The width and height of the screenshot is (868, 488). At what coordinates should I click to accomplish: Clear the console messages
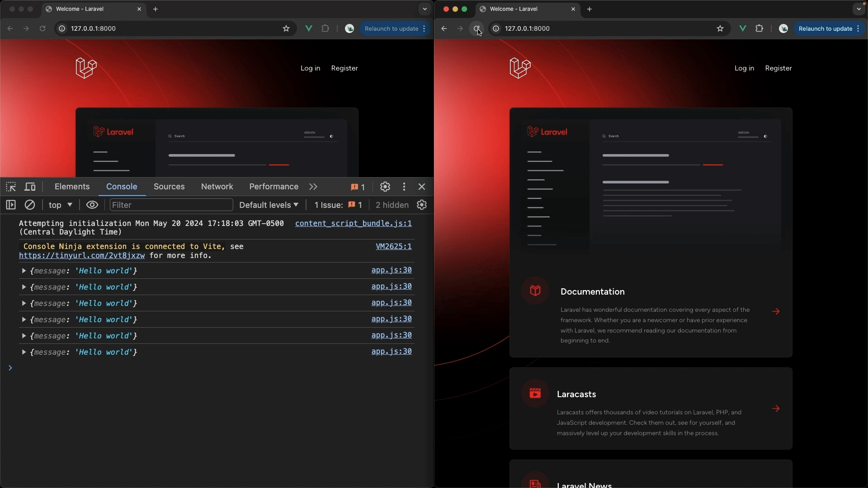pyautogui.click(x=30, y=205)
